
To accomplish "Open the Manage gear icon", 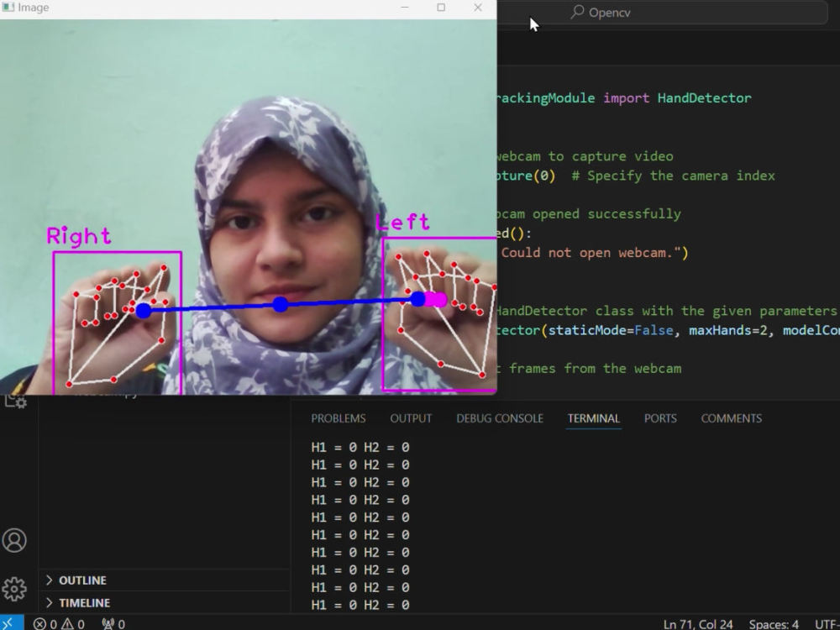I will coord(14,589).
